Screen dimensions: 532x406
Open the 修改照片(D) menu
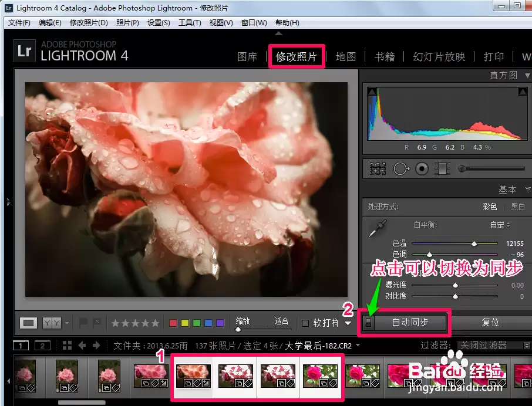[89, 23]
